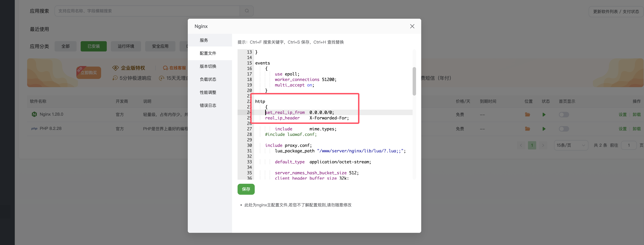
Task: Click the 保存 button to save config
Action: coord(246,189)
